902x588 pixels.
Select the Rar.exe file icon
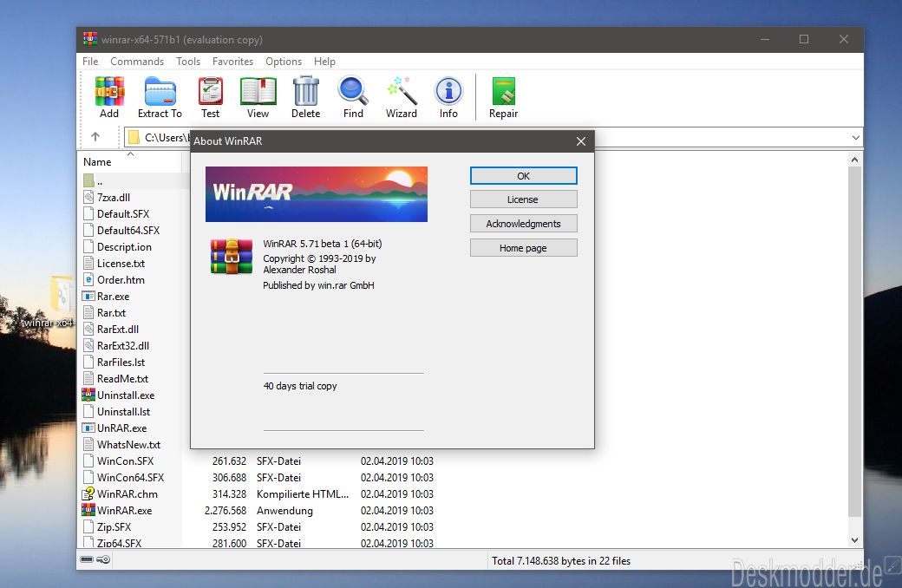(x=88, y=297)
